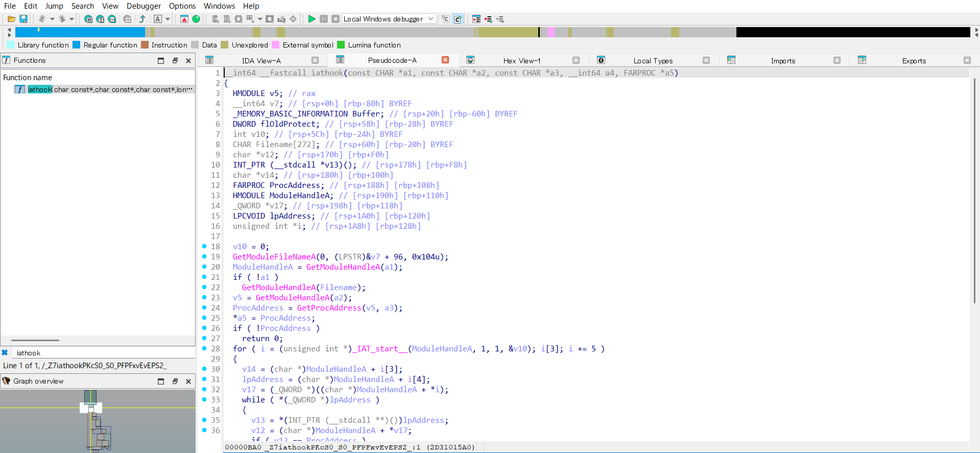Toggle breakpoint dot on line 24
The width and height of the screenshot is (980, 453).
[204, 307]
